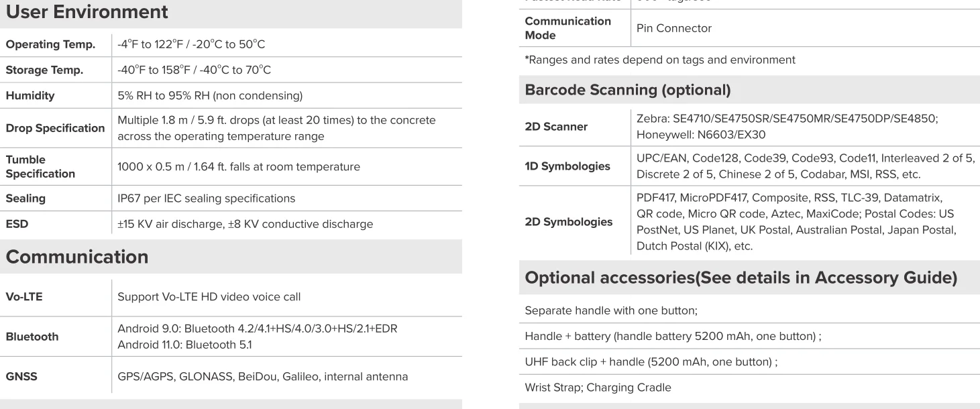Click the Tumble Specification label
Screen dimensions: 980x409
[x=41, y=167]
